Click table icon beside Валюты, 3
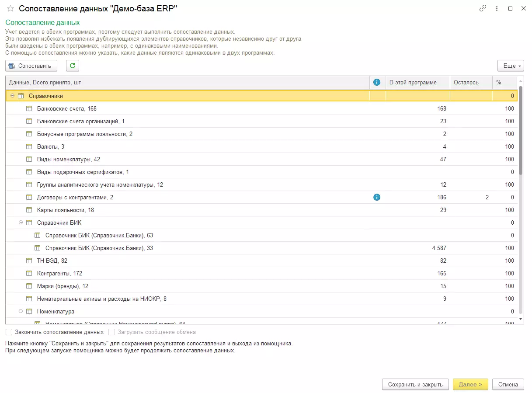Viewport: 532px width, 393px height. (29, 146)
